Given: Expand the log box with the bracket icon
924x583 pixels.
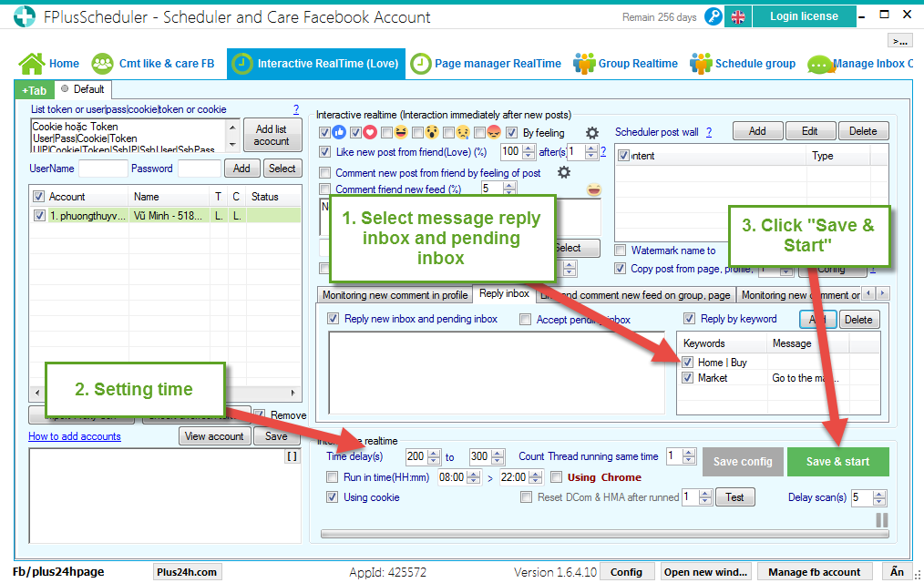Looking at the screenshot, I should pyautogui.click(x=292, y=456).
